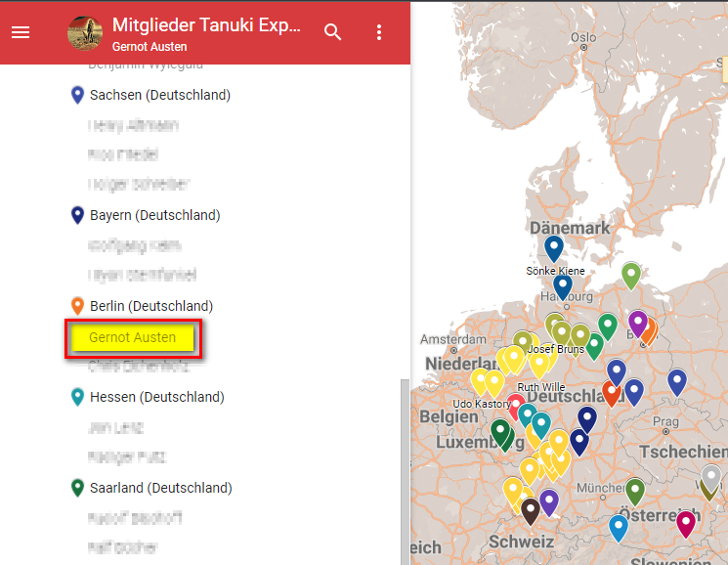This screenshot has height=565, width=728.
Task: Click the teal Hessen pin icon in list
Action: point(78,397)
